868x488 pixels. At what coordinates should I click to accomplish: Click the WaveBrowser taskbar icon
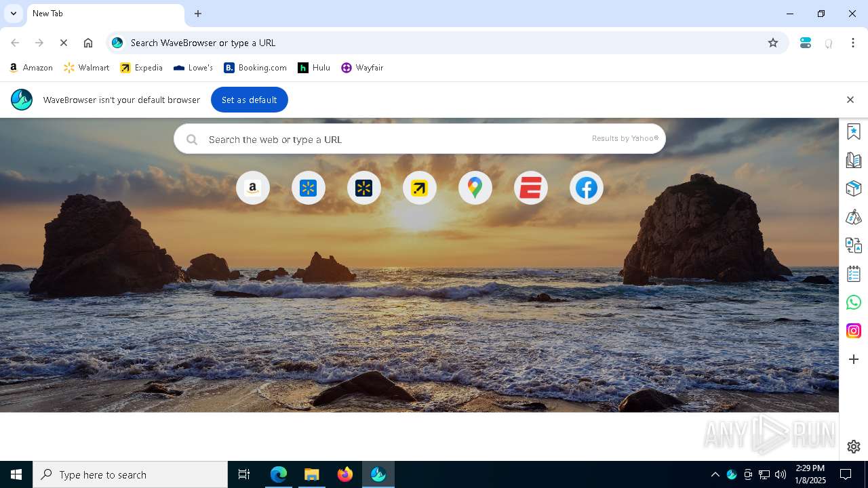(378, 474)
